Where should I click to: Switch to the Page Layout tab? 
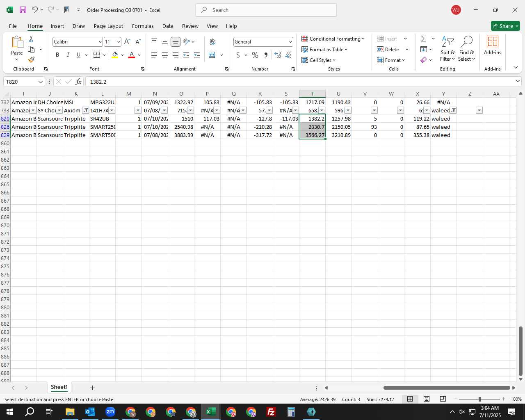(108, 26)
